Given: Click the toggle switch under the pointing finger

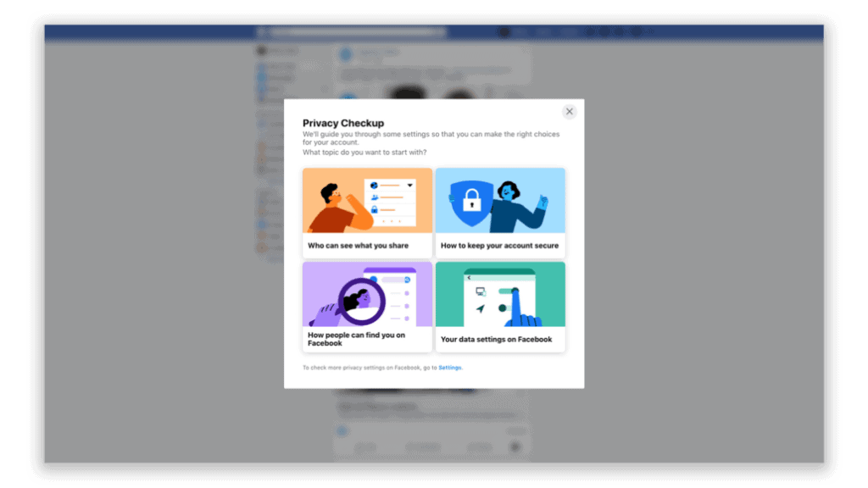Looking at the screenshot, I should [509, 291].
